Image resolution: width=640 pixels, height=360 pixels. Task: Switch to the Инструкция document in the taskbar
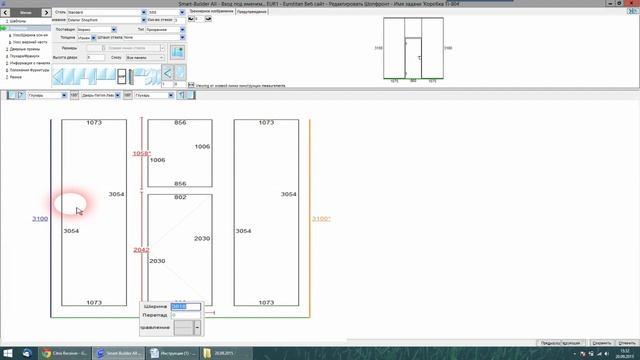pyautogui.click(x=173, y=353)
